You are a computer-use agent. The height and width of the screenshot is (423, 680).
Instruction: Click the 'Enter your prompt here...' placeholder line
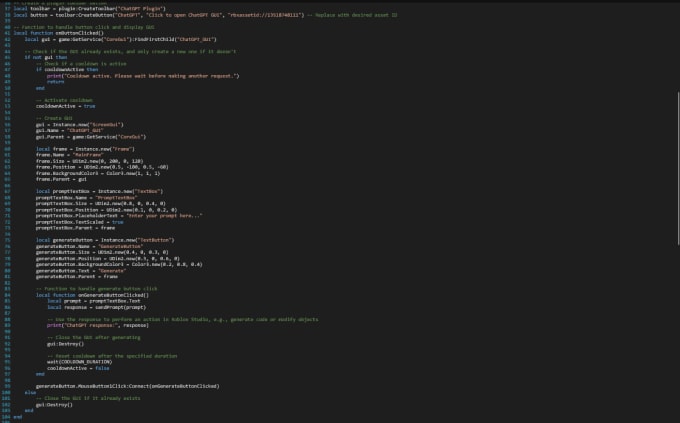coord(119,216)
